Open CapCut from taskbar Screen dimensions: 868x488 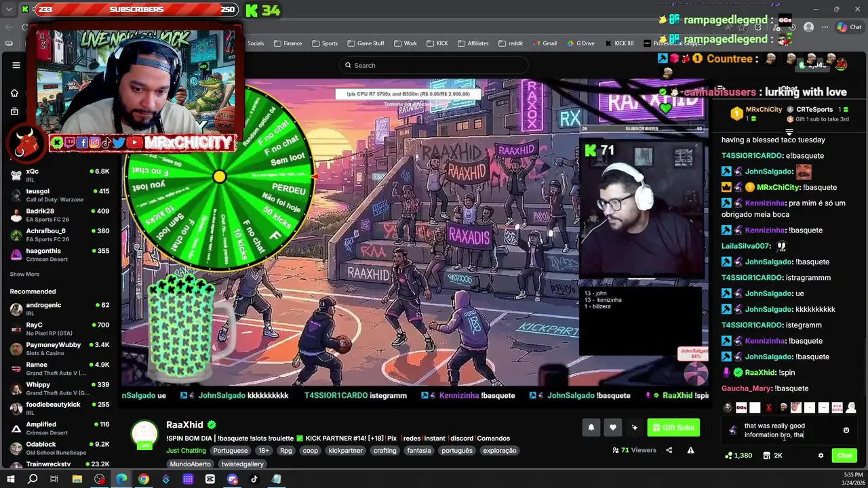(210, 479)
